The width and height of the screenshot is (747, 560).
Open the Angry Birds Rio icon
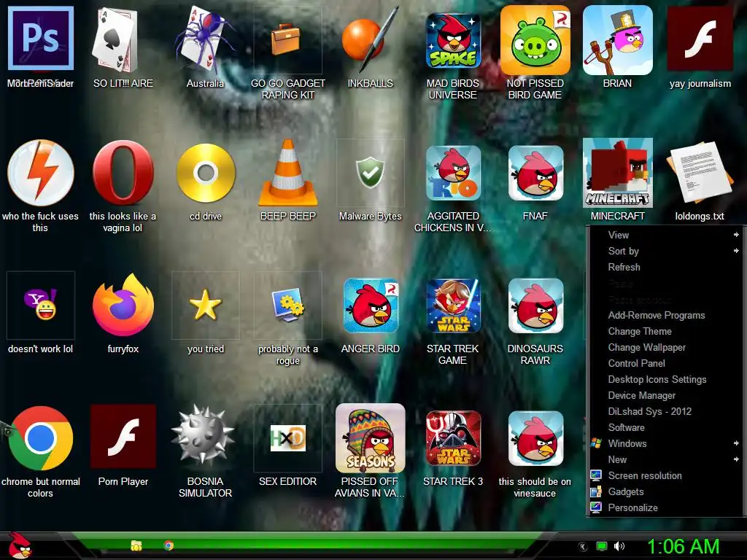(x=453, y=173)
